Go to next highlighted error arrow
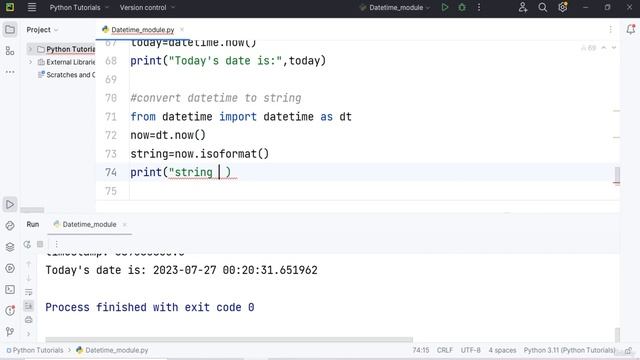The width and height of the screenshot is (640, 360). point(613,48)
